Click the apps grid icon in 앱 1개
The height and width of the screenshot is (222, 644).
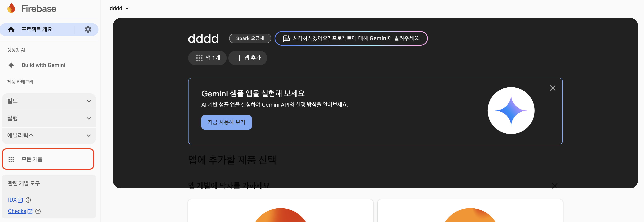coord(199,58)
